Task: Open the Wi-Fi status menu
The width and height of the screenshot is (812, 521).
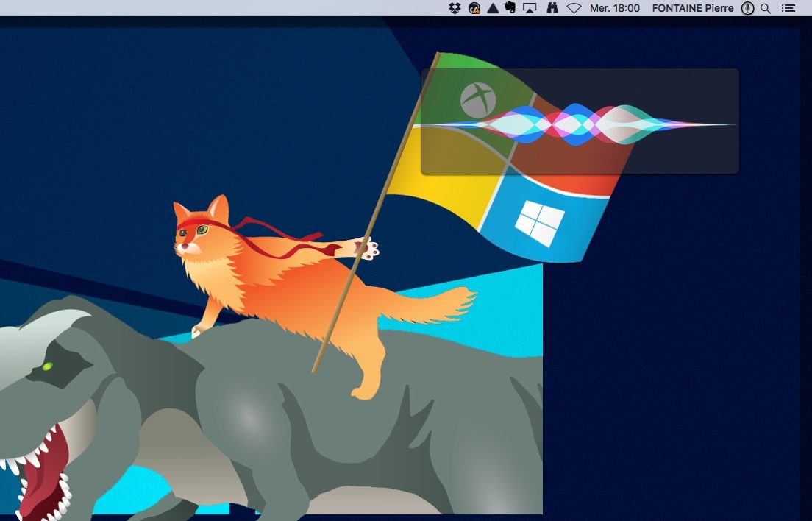Action: tap(574, 8)
